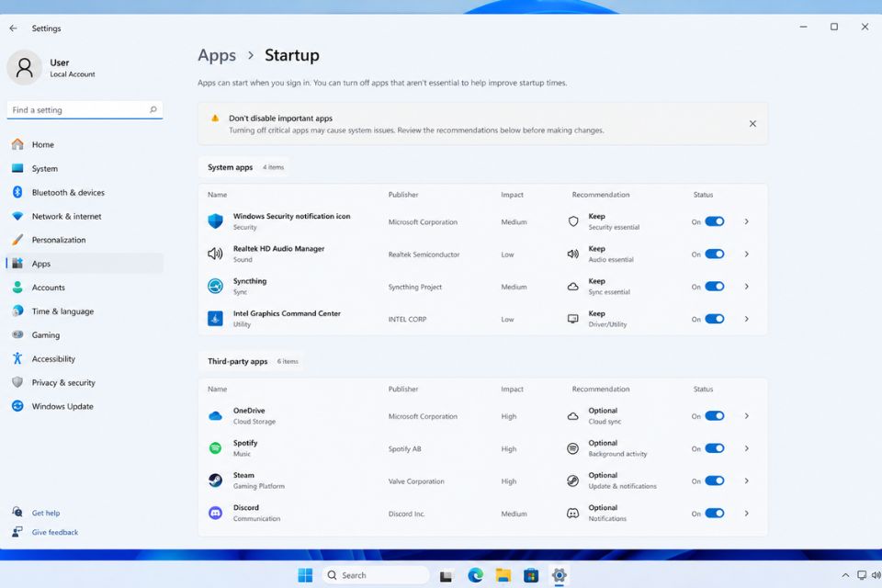Click the Steam app icon
The width and height of the screenshot is (882, 588).
(x=215, y=481)
